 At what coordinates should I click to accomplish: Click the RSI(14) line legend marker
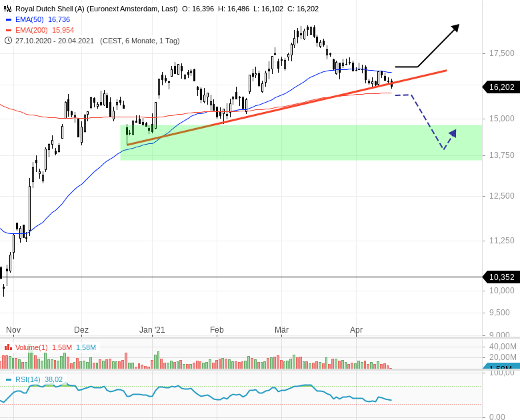tap(8, 380)
